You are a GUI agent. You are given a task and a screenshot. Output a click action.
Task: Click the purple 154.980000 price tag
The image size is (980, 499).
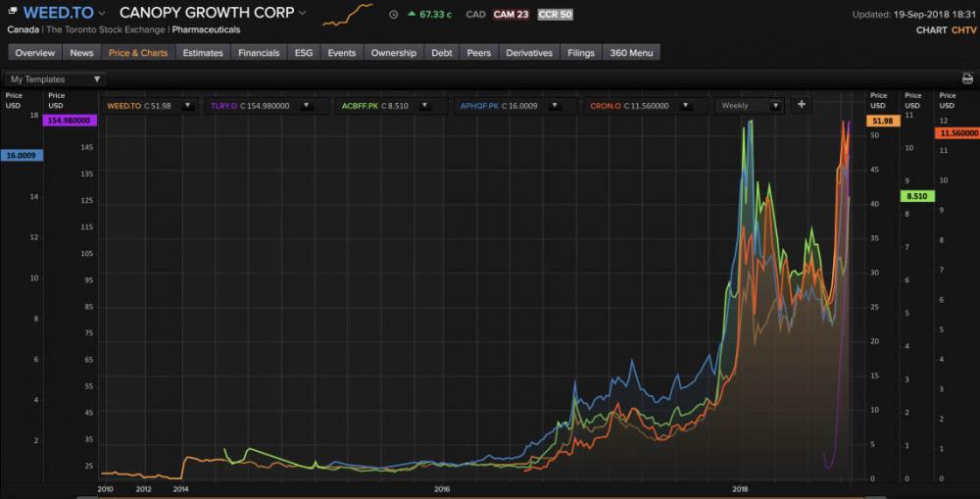(x=70, y=120)
